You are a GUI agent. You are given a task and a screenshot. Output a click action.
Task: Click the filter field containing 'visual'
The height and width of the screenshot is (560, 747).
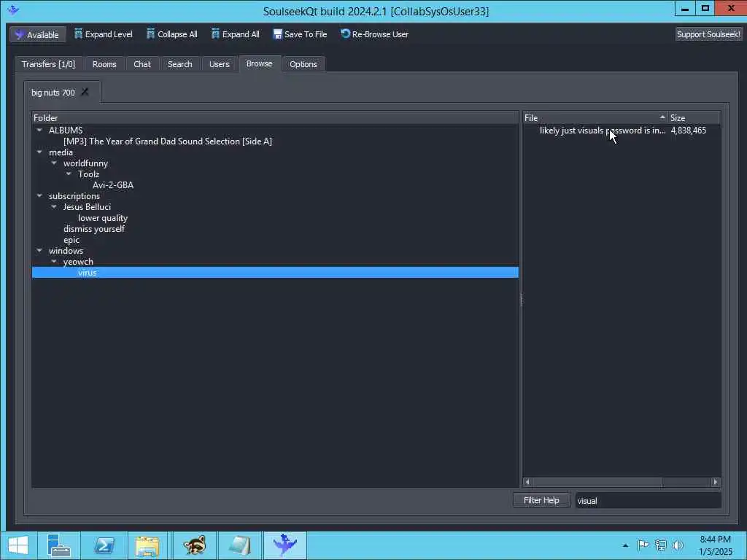pyautogui.click(x=648, y=500)
